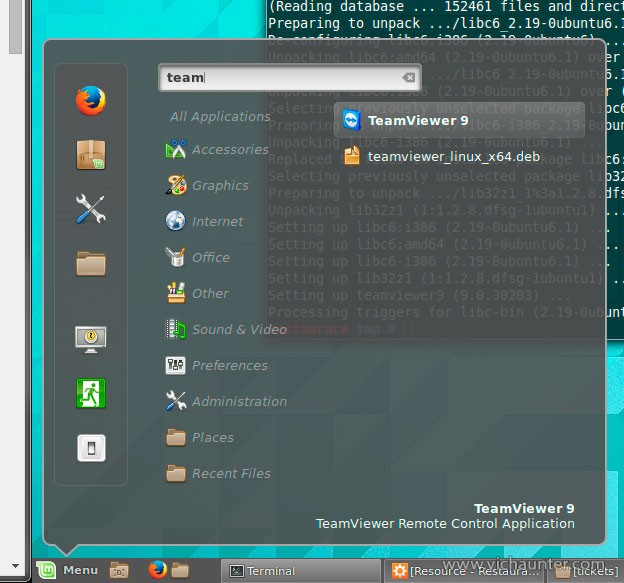Click inside the search field containing team
Image resolution: width=624 pixels, height=583 pixels.
pos(290,78)
